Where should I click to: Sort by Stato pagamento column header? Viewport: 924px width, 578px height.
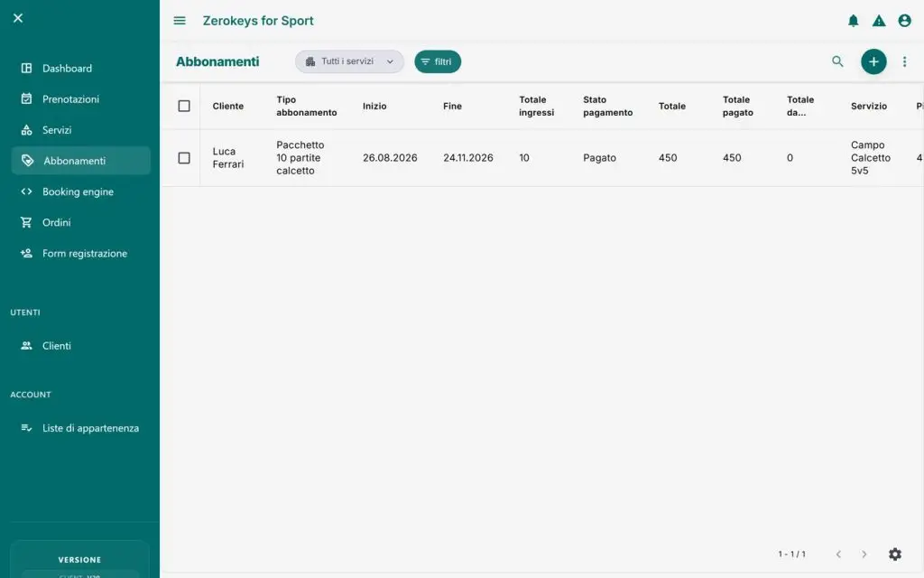tap(607, 107)
